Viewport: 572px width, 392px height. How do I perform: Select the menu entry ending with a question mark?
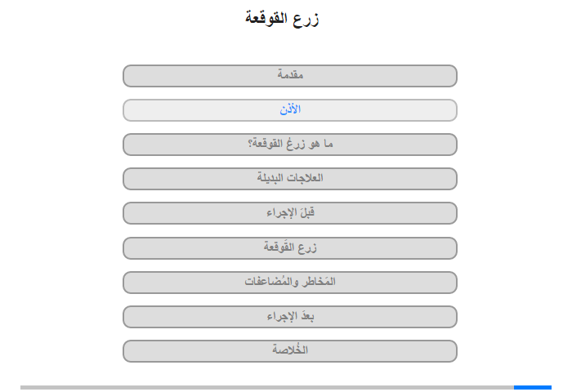[x=290, y=145]
